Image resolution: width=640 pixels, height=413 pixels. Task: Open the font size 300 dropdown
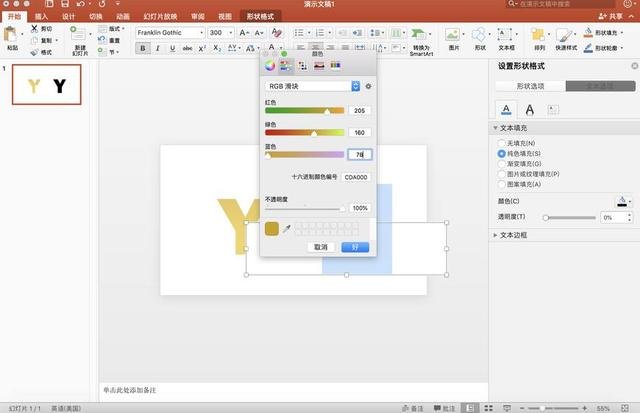[x=231, y=33]
